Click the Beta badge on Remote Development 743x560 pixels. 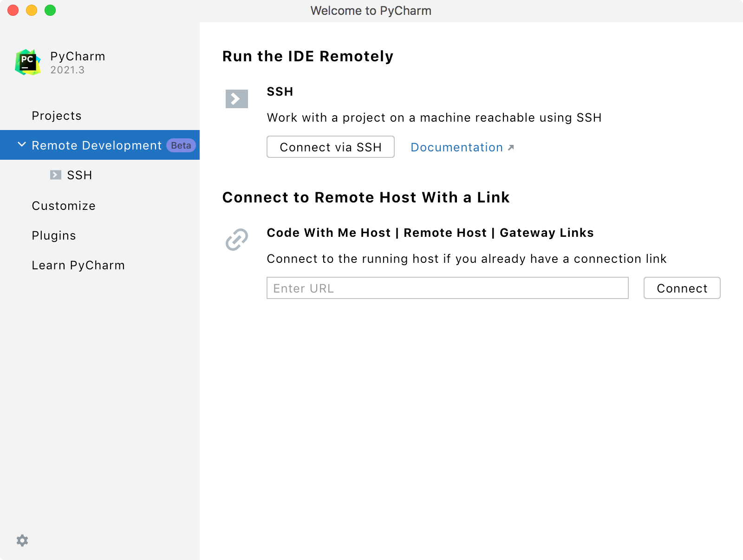(181, 145)
